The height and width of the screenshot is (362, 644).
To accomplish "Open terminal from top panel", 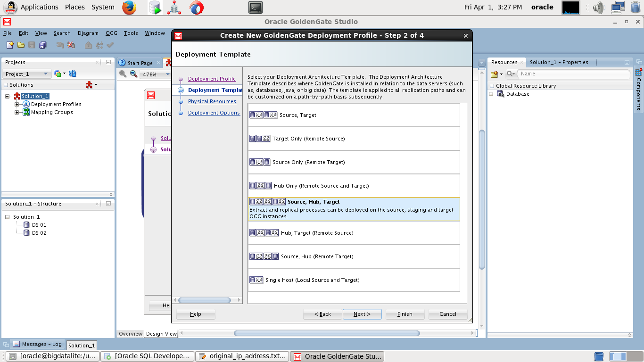I will [256, 7].
